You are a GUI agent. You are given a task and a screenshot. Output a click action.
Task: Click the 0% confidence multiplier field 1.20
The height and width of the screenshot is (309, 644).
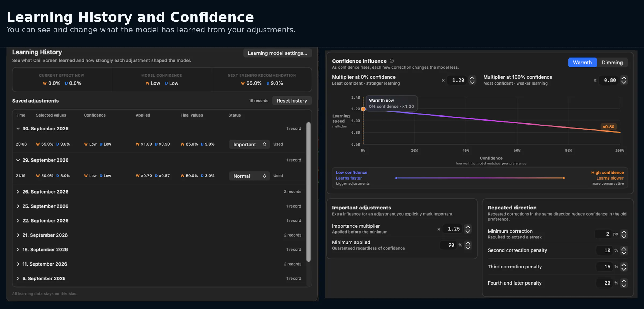[457, 80]
